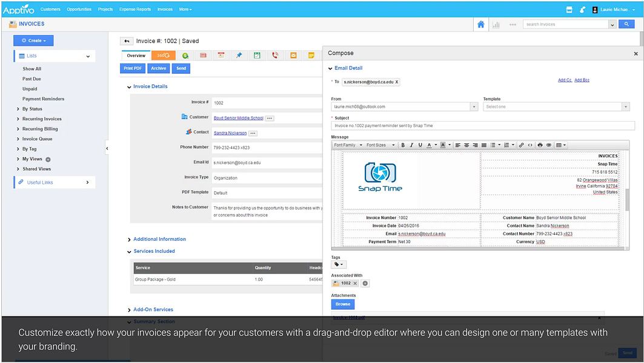
Task: Center align text in editor
Action: [466, 145]
